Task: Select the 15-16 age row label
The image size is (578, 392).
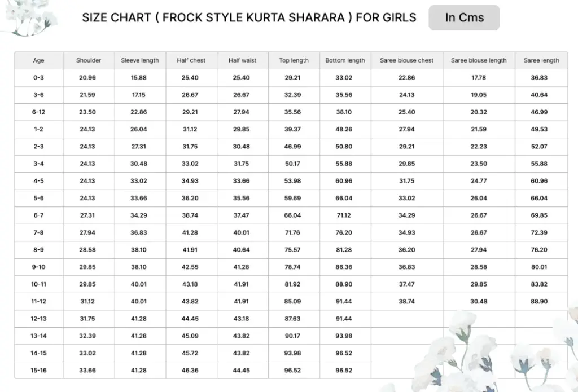Action: pyautogui.click(x=39, y=370)
